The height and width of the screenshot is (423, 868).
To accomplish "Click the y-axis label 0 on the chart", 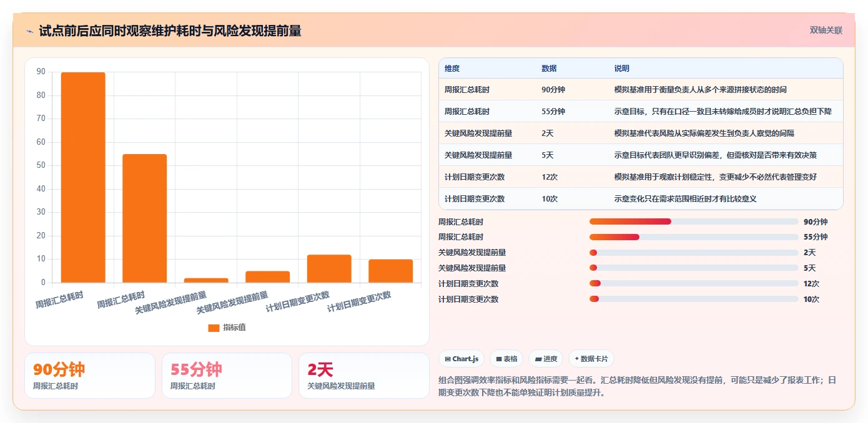I will pyautogui.click(x=43, y=283).
